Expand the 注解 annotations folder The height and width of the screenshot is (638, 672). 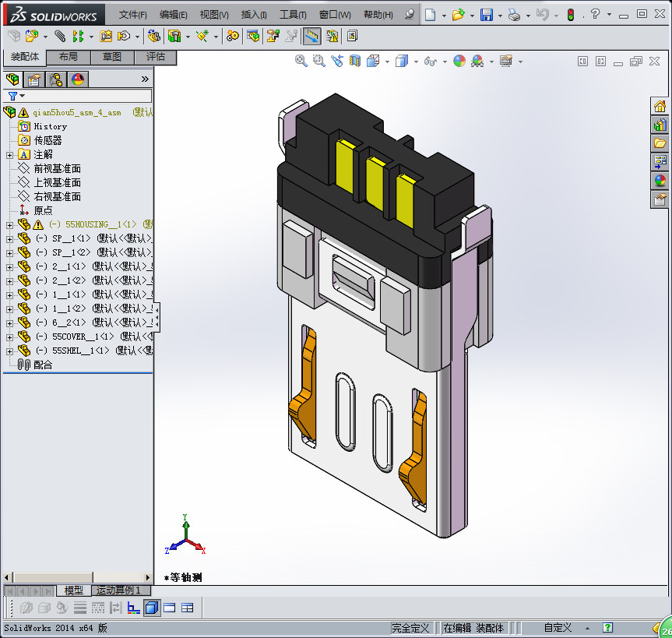9,155
